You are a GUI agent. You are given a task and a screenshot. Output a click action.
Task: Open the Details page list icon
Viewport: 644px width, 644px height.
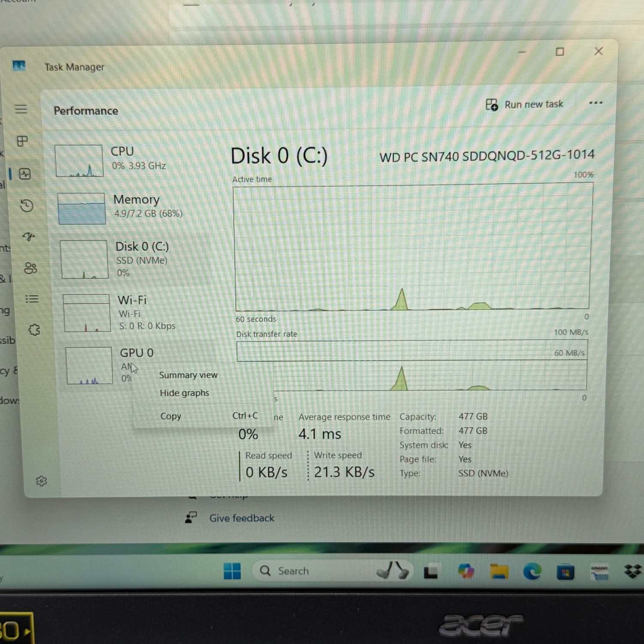coord(32,299)
